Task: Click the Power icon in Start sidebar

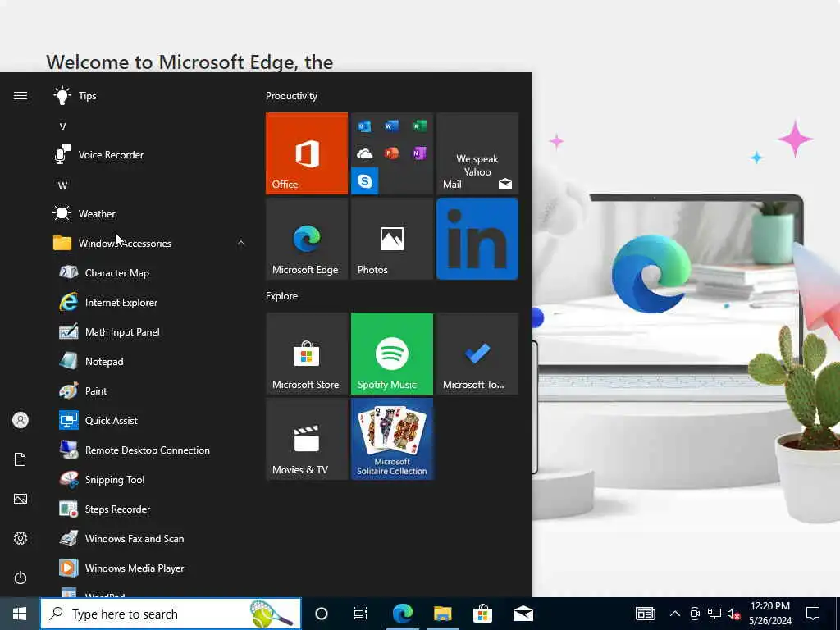Action: (x=21, y=577)
